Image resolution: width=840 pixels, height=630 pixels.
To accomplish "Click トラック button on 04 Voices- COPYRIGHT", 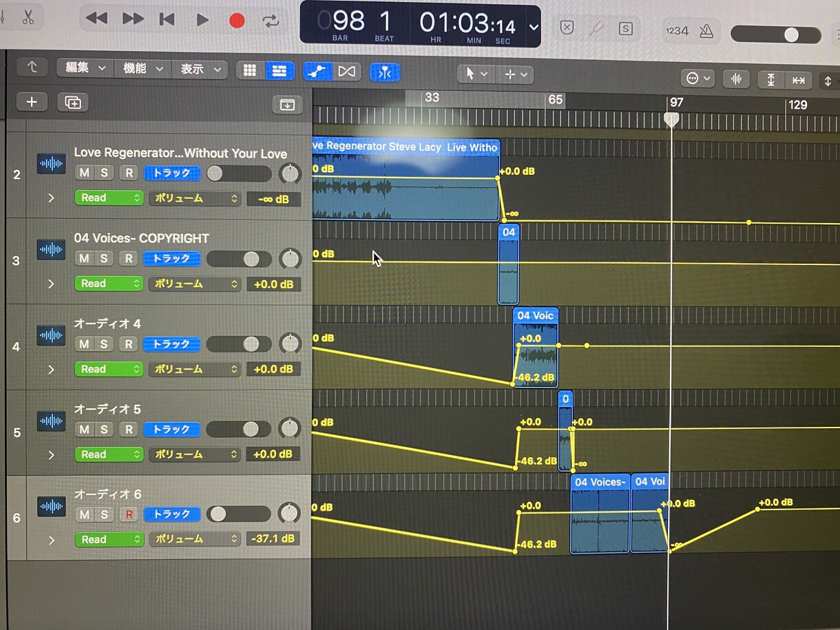I will click(x=171, y=259).
